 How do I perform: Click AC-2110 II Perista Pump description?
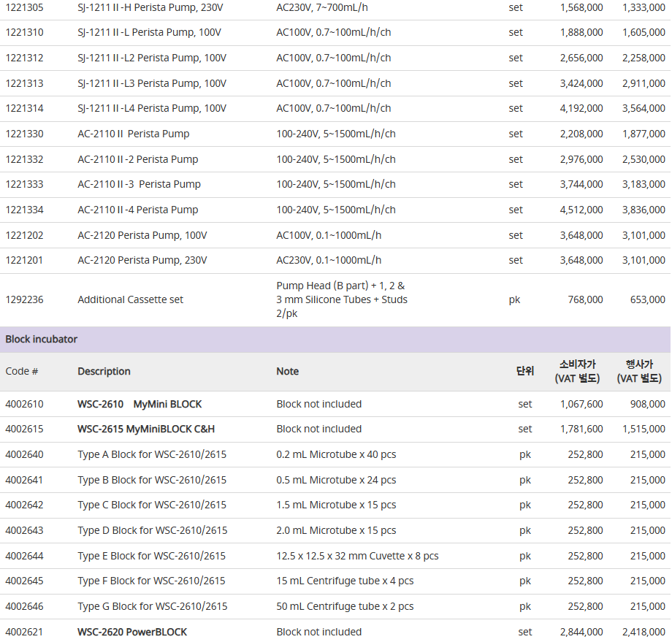coord(133,134)
